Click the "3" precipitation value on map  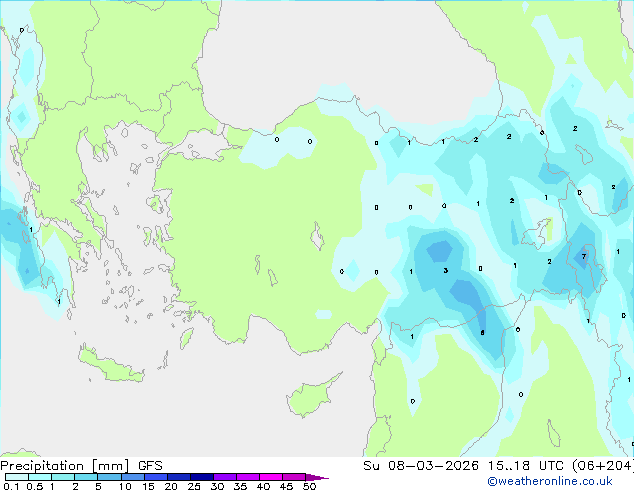(x=445, y=270)
